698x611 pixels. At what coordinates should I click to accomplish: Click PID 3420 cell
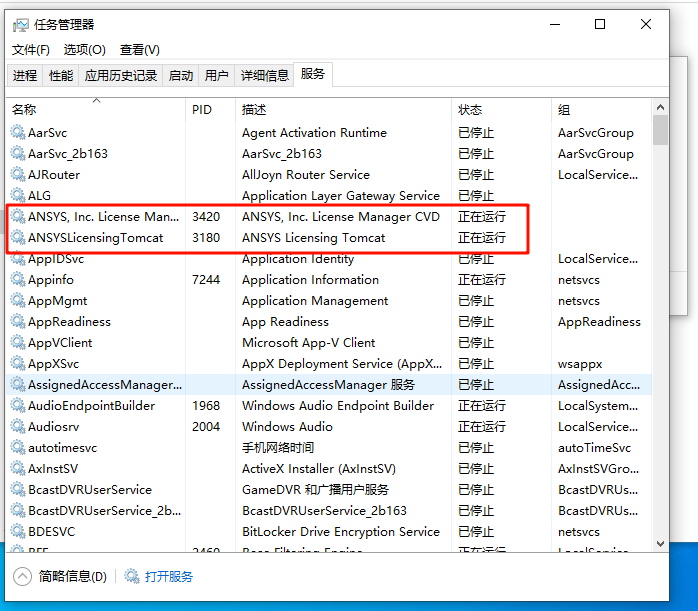click(x=206, y=217)
